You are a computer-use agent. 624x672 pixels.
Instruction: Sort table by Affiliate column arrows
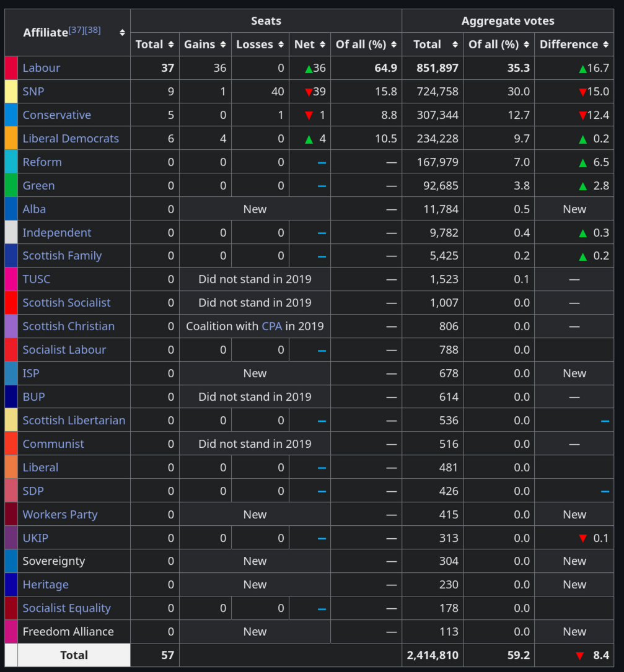(x=122, y=33)
